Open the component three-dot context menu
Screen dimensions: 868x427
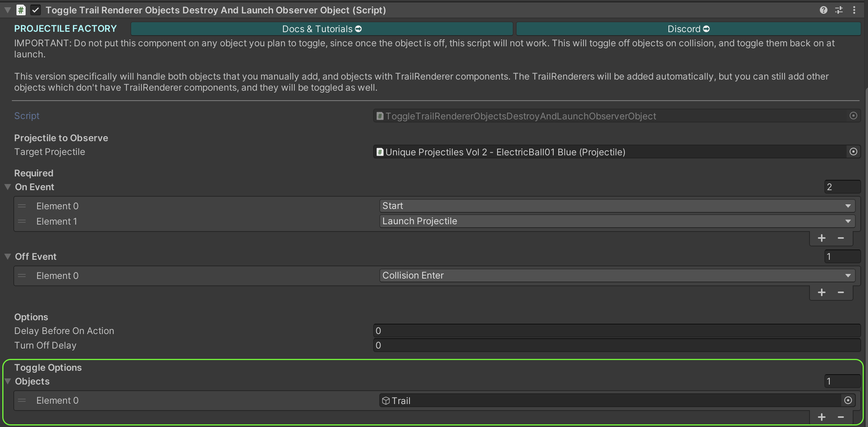[x=854, y=10]
